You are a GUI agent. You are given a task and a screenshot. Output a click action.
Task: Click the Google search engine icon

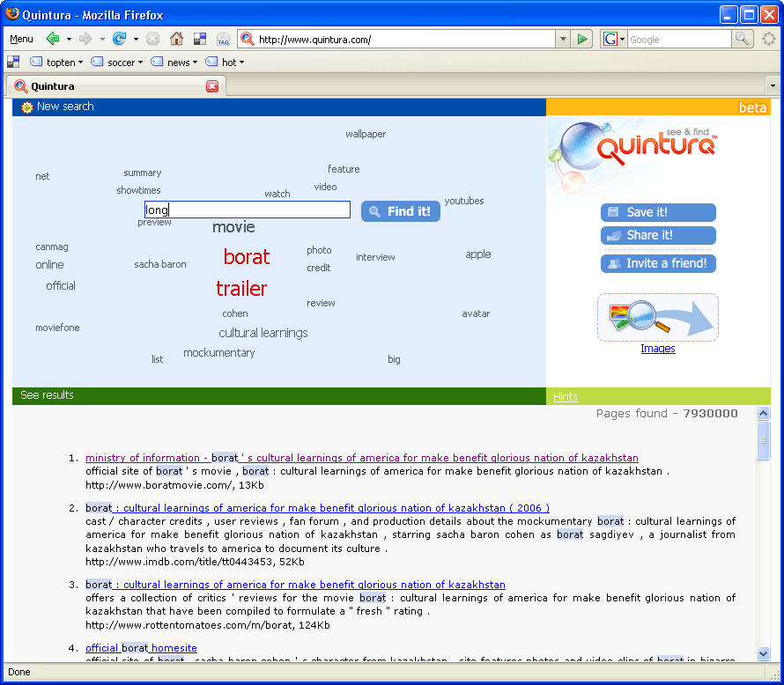pyautogui.click(x=610, y=39)
